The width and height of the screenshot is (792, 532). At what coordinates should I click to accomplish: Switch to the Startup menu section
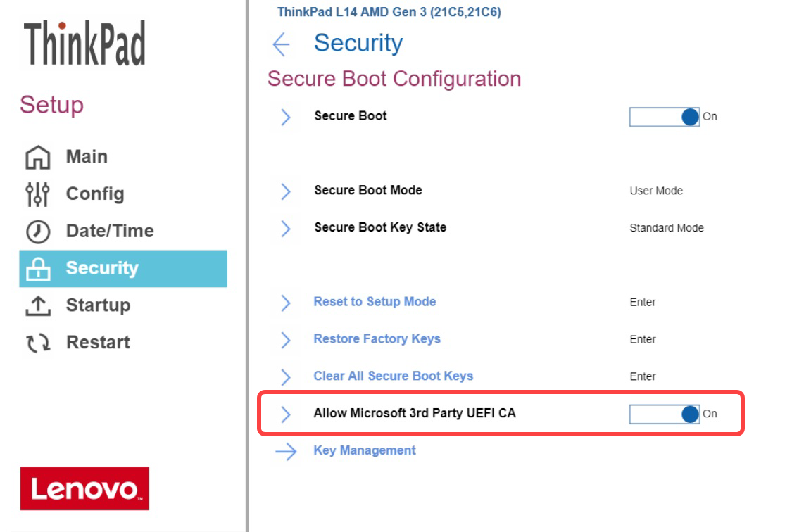click(98, 305)
